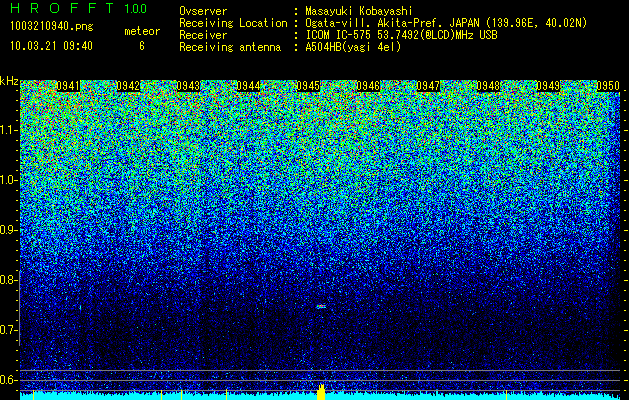Click the 1.0 frequency axis label

tap(9, 180)
